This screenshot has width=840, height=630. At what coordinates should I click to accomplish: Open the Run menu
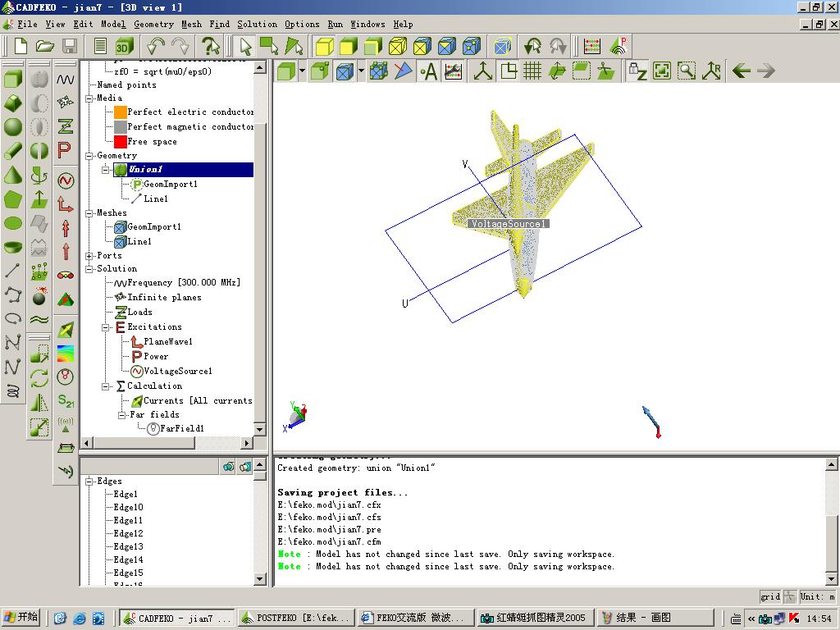click(x=335, y=24)
